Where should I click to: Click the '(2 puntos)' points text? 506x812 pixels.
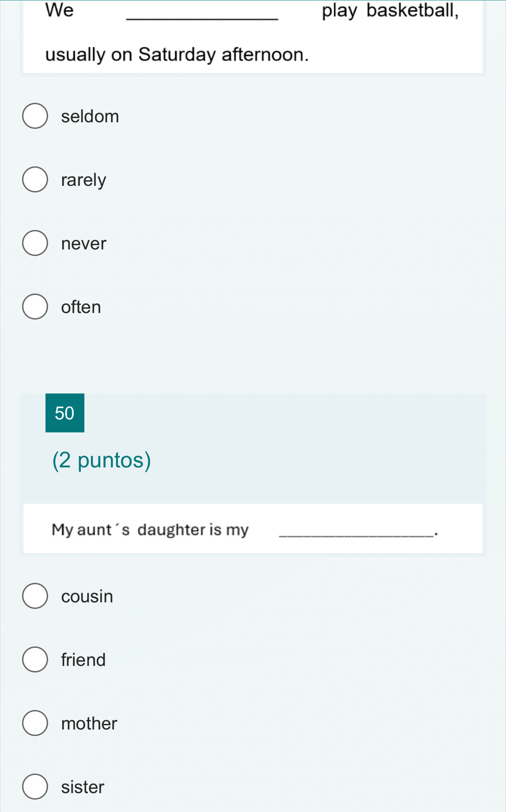coord(102,460)
